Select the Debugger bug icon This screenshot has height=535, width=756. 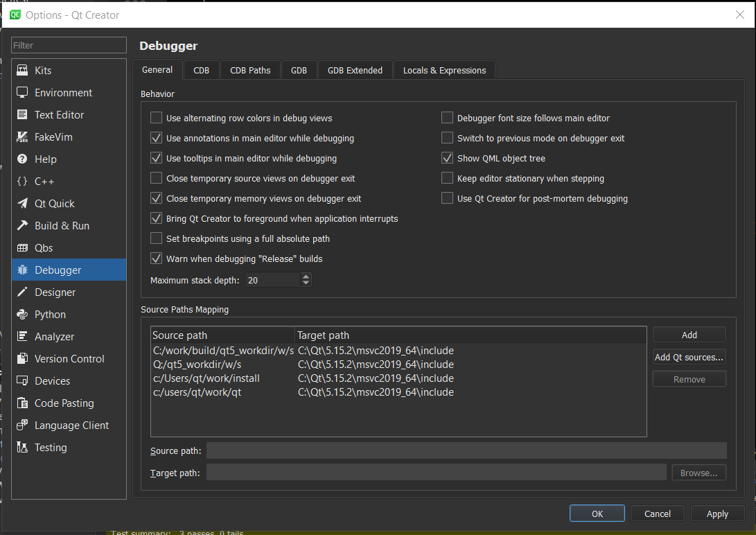click(22, 270)
